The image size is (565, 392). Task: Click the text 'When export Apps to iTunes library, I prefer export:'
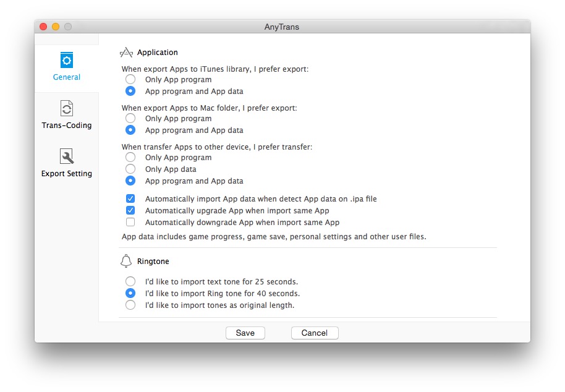(215, 69)
